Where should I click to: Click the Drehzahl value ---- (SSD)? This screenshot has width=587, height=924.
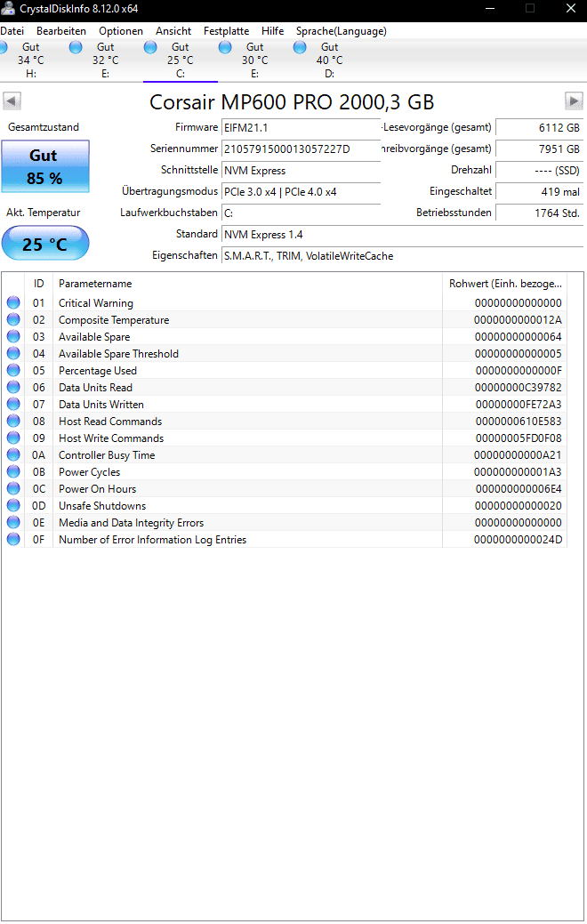[539, 170]
